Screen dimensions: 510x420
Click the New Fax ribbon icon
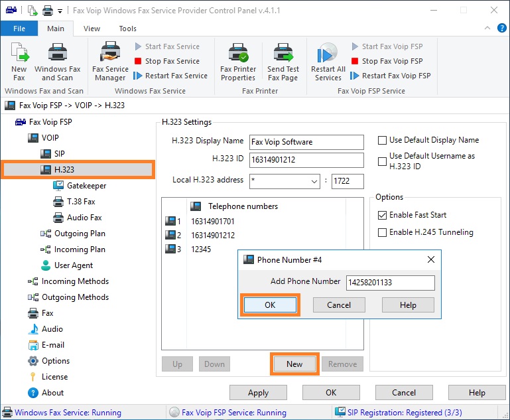click(19, 62)
